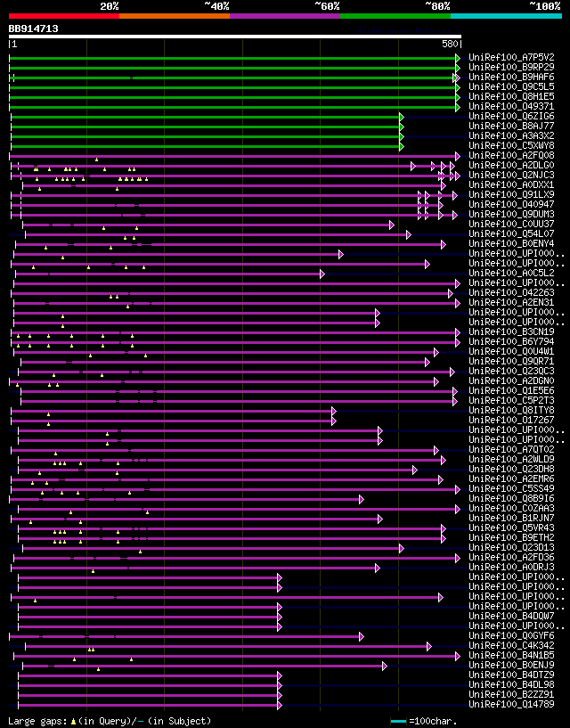Open hit UniRef100_A7P5V2

511,58
